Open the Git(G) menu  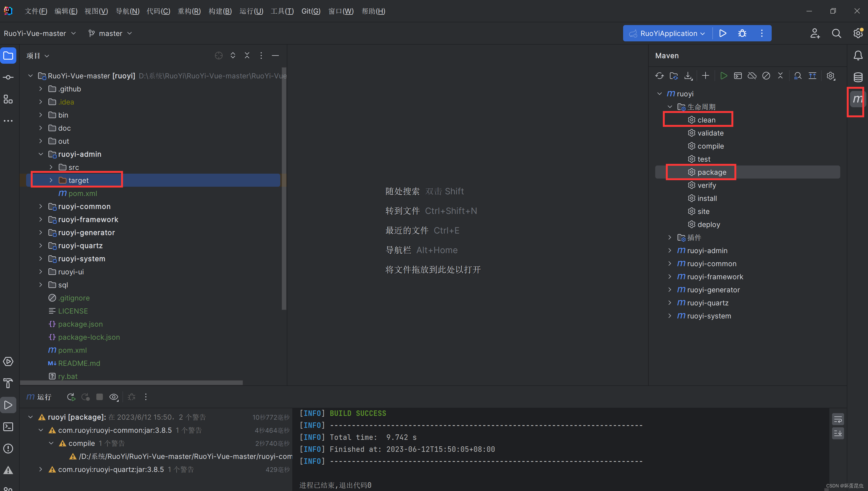tap(311, 11)
